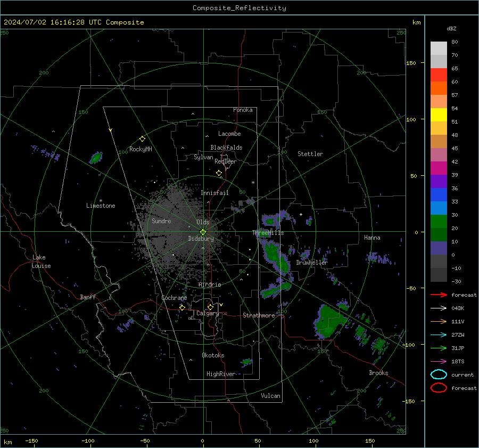Click the Sylvan label
Image resolution: width=479 pixels, height=448 pixels.
(203, 157)
